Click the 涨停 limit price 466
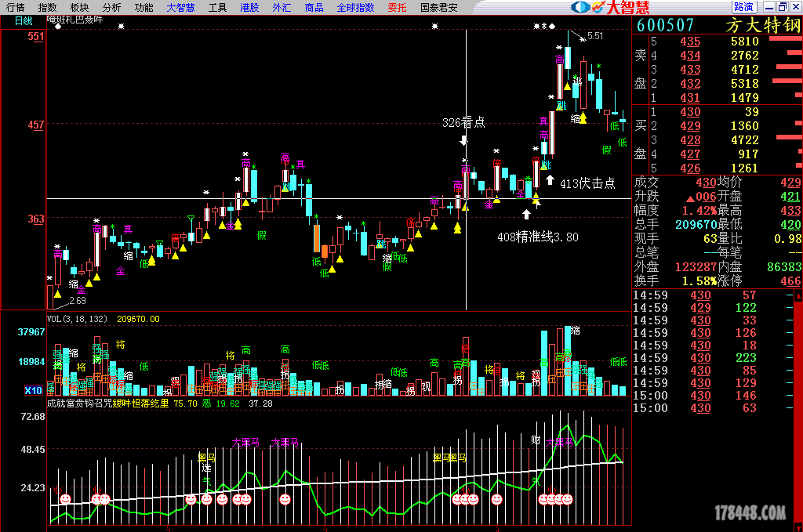This screenshot has height=532, width=803. 790,280
